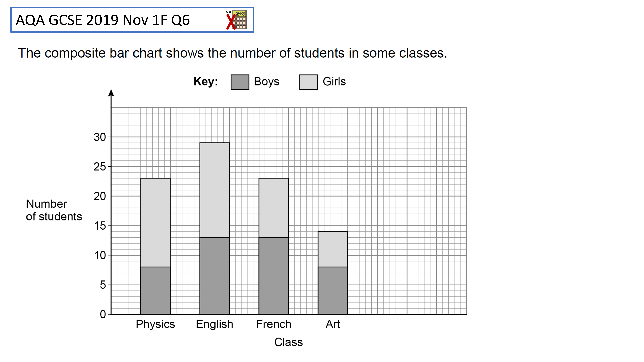Click the French boys bar segment
Viewport: 644px width, 362px height.
point(274,276)
